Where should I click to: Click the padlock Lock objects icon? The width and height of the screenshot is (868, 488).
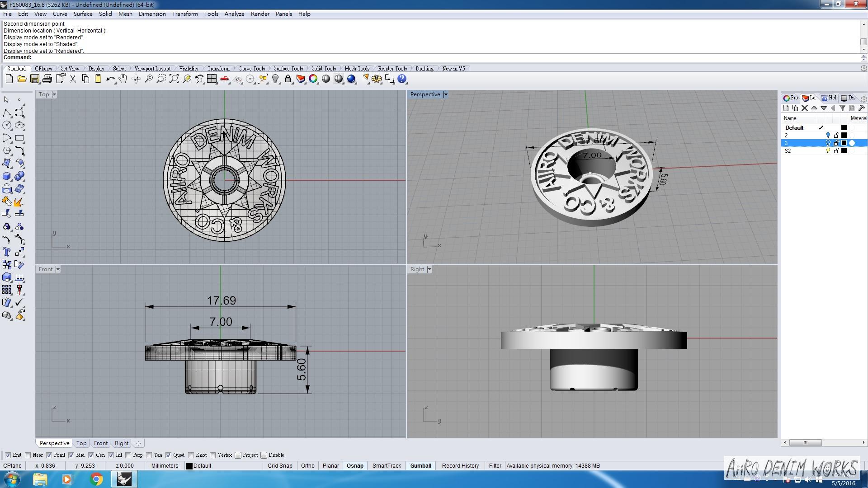tap(288, 79)
